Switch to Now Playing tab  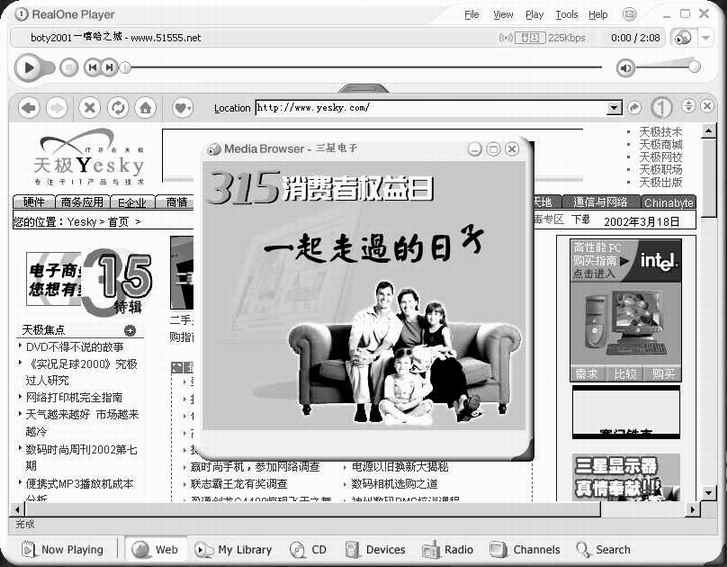point(63,550)
